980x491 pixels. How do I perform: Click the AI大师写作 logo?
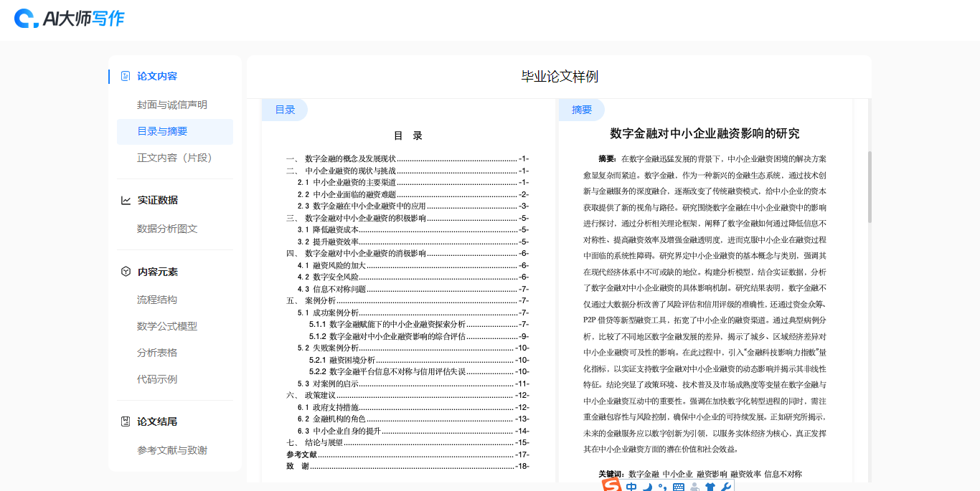point(70,19)
